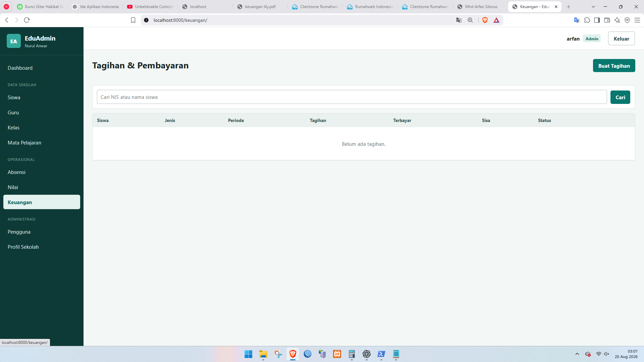Toggle the browser sidebar panel icon
Image resolution: width=644 pixels, height=362 pixels.
pyautogui.click(x=597, y=20)
